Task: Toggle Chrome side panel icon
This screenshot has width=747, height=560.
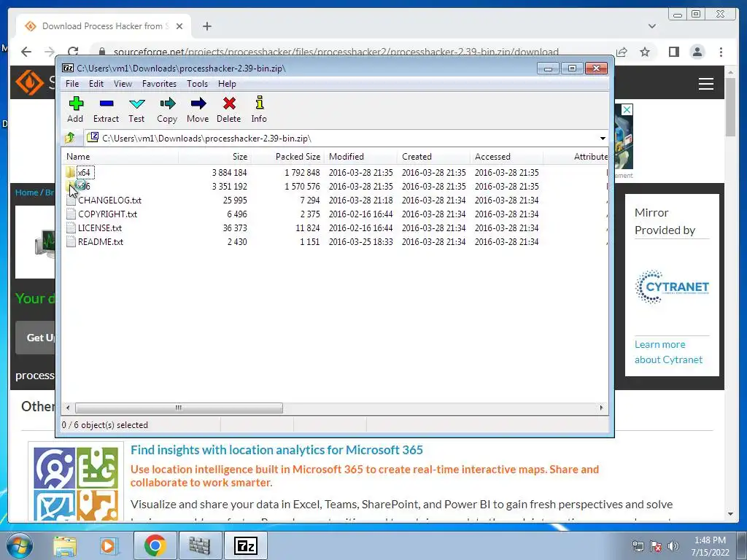Action: (673, 52)
